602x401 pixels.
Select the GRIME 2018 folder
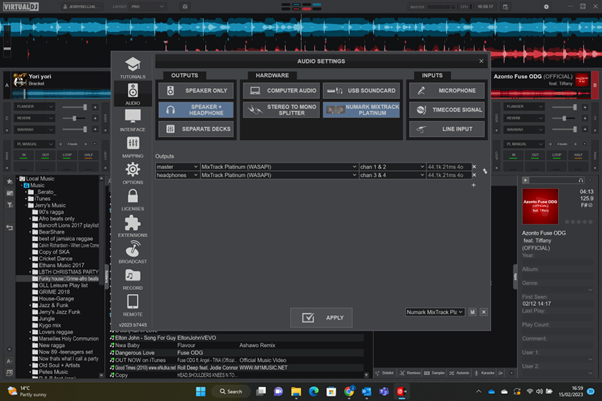[51, 292]
